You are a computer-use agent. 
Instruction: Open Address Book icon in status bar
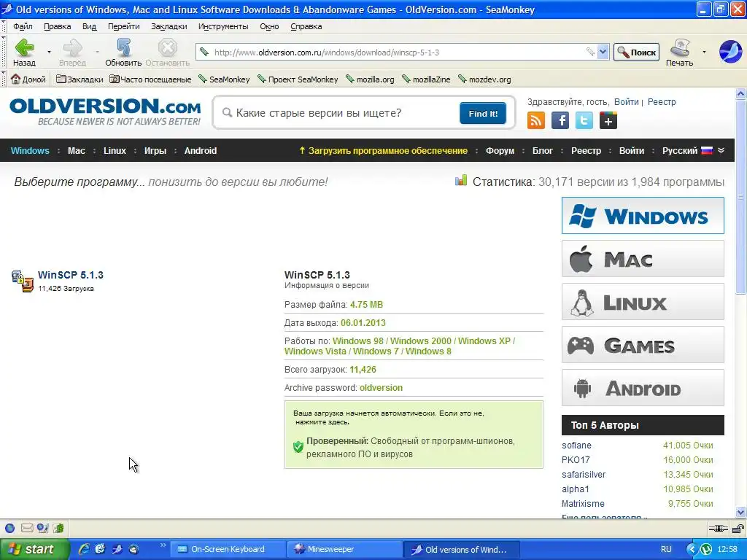pyautogui.click(x=58, y=528)
